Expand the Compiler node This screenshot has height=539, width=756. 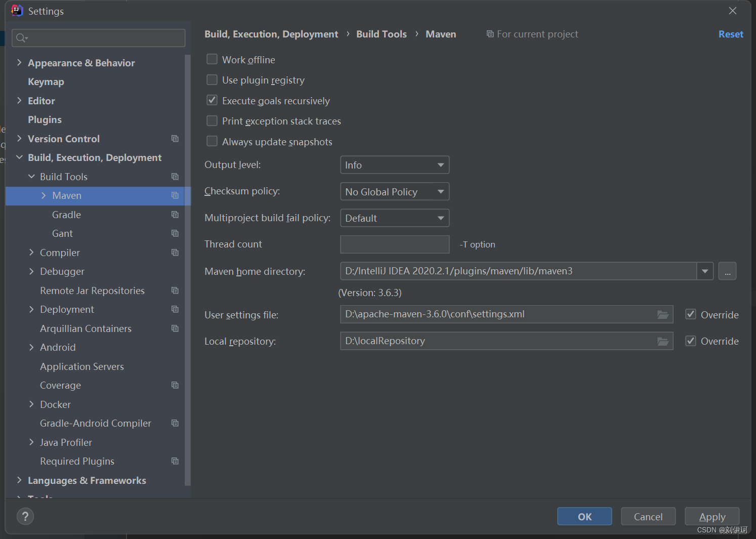[x=31, y=252]
